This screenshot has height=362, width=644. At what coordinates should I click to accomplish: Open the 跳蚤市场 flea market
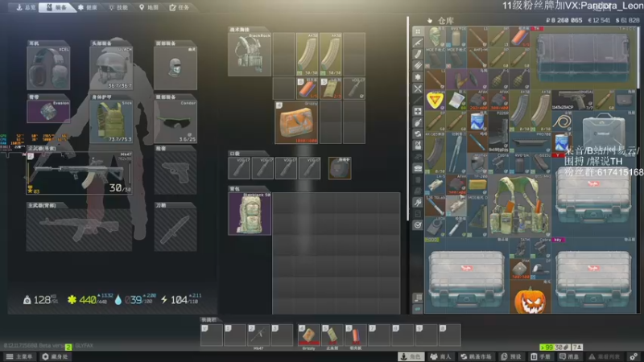477,356
